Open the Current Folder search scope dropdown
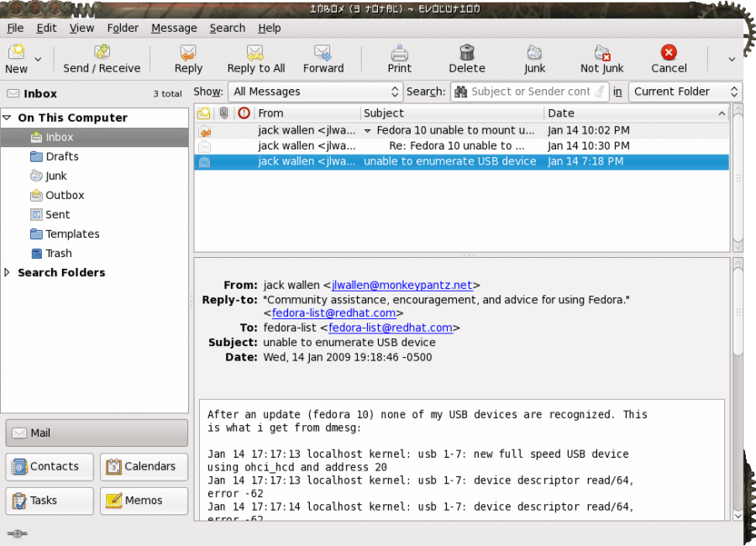Screen dimensions: 756x546 coord(685,92)
